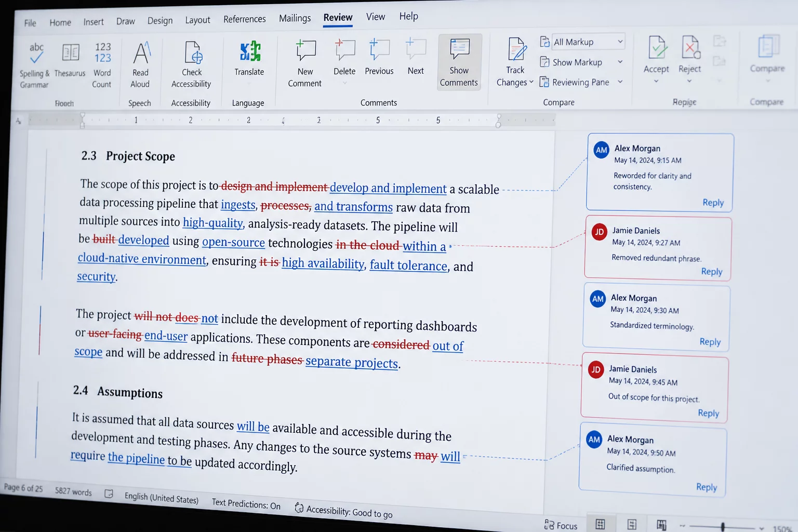Switch to Print Layout view icon

click(x=632, y=525)
